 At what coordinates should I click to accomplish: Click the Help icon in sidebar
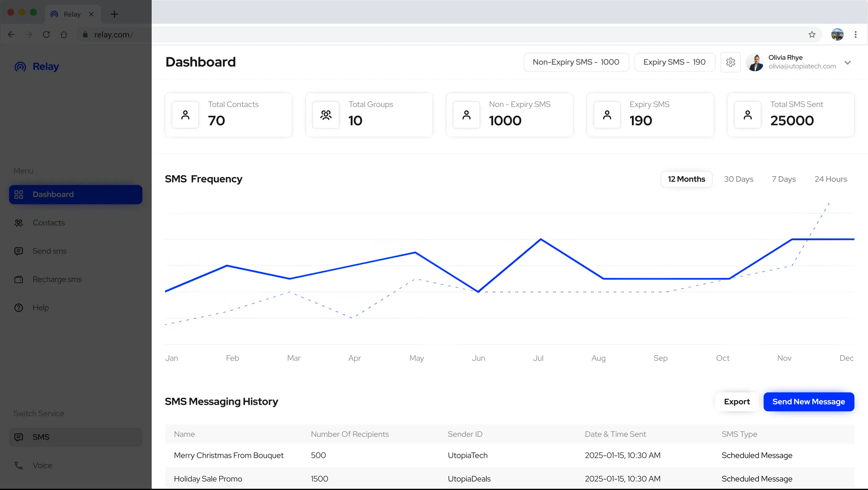18,307
